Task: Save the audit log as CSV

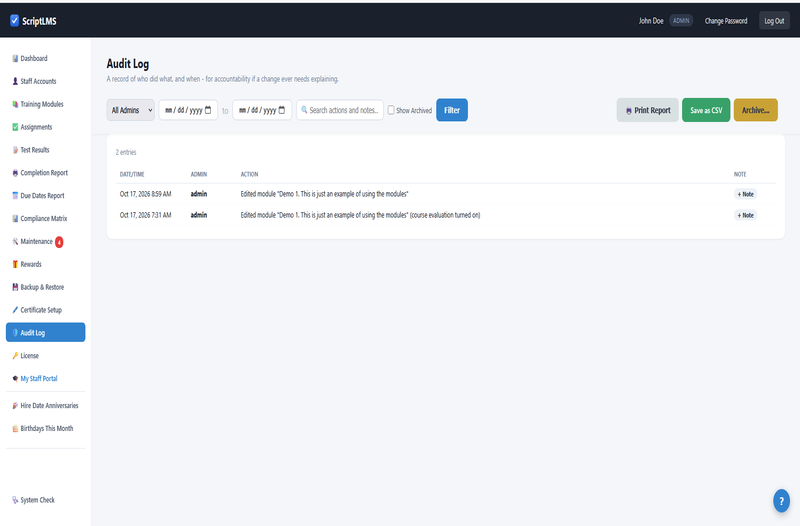Action: coord(706,110)
